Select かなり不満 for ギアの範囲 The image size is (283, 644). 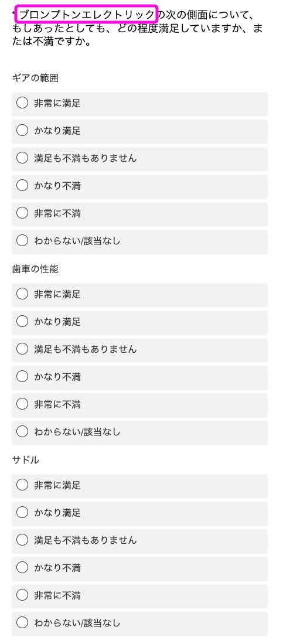139,186
